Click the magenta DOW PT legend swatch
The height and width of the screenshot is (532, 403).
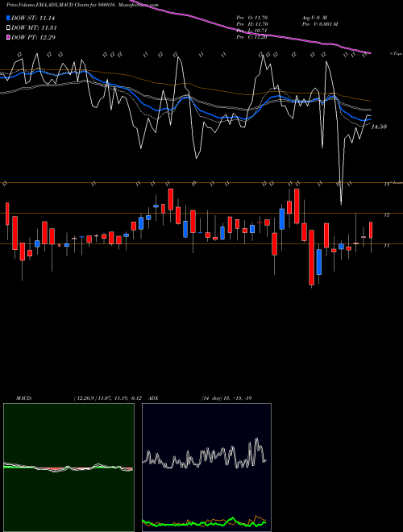[x=9, y=37]
